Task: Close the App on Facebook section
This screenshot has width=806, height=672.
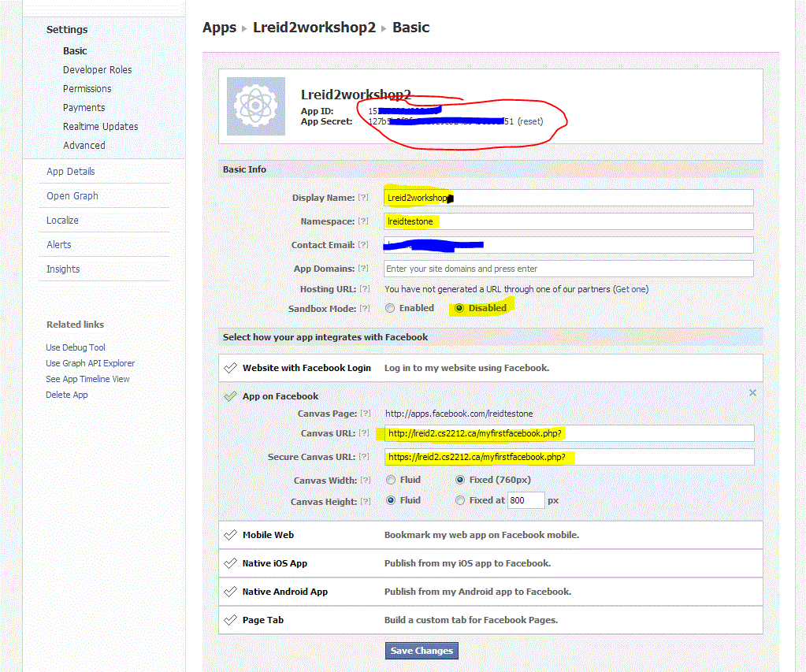Action: (x=752, y=393)
